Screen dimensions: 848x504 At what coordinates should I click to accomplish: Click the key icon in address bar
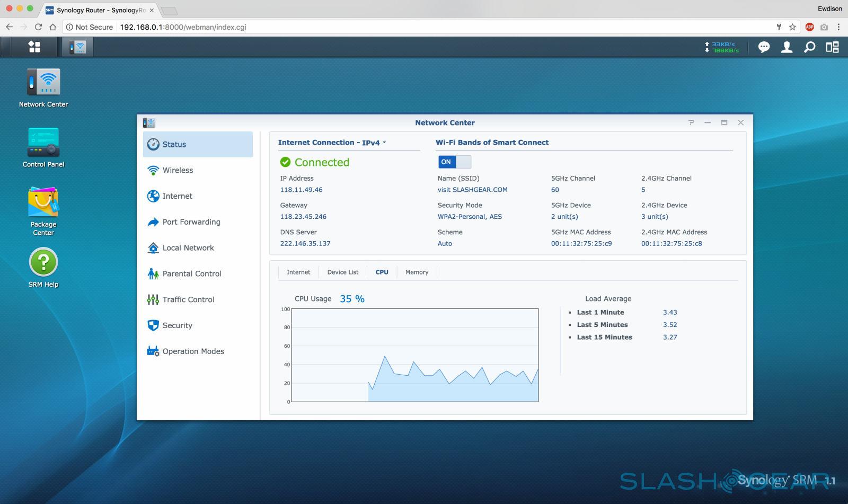779,27
